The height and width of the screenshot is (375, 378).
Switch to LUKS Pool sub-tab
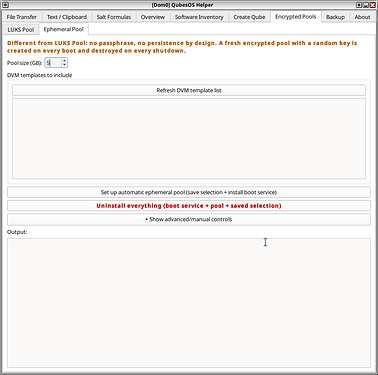[x=21, y=30]
